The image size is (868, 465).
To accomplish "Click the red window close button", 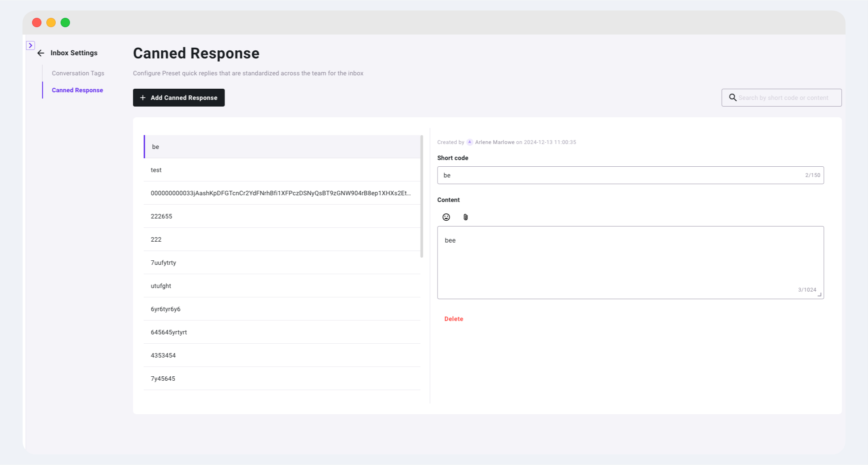I will coord(37,23).
